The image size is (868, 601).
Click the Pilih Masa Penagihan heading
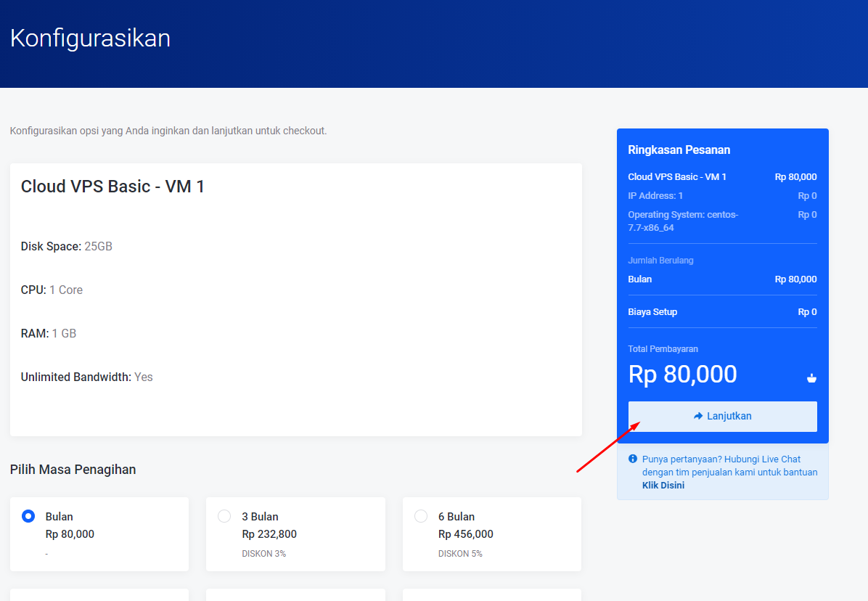tap(73, 470)
